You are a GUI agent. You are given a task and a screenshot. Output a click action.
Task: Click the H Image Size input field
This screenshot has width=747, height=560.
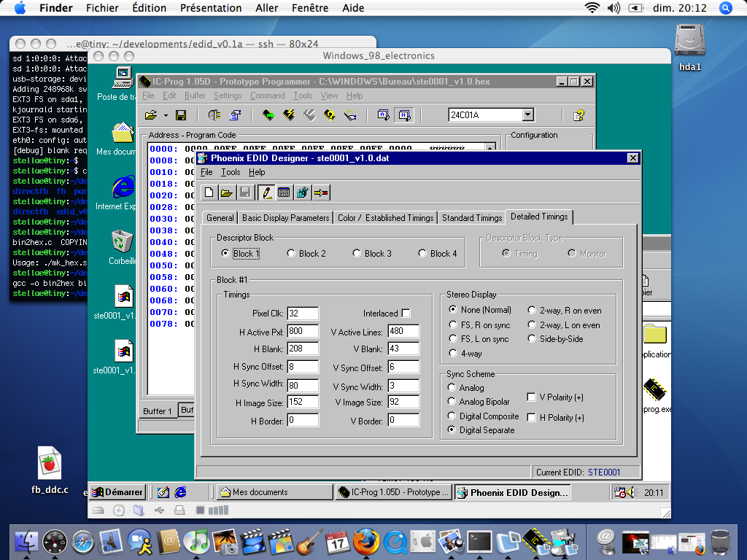click(x=303, y=402)
